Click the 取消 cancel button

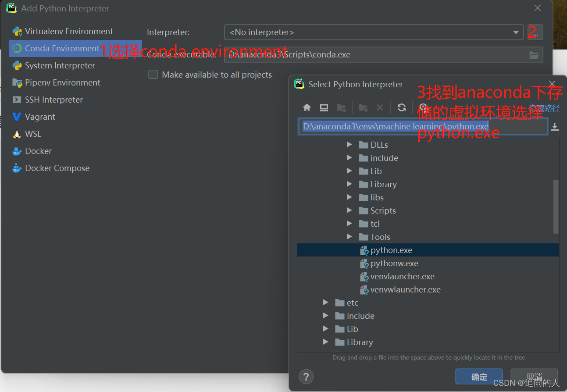point(534,377)
